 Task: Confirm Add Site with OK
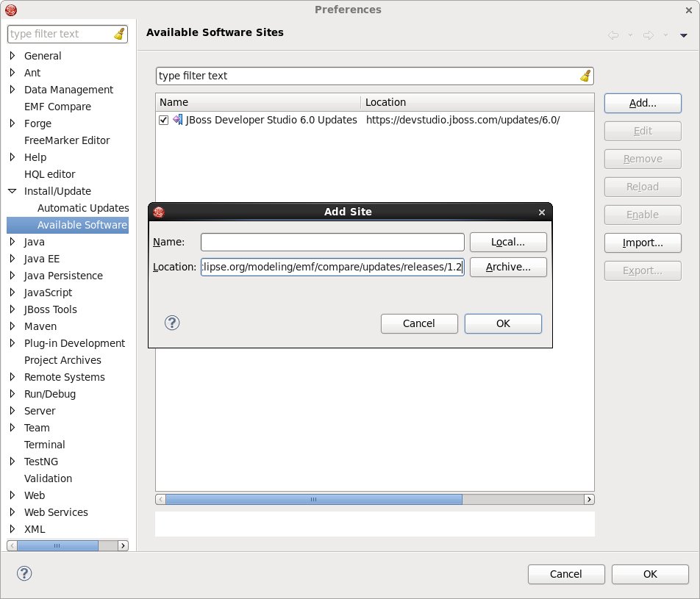(503, 323)
